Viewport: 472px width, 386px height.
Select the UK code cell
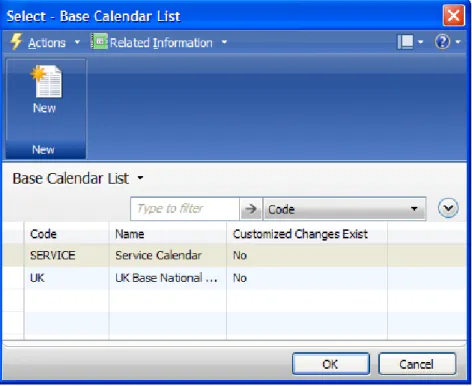coord(67,278)
